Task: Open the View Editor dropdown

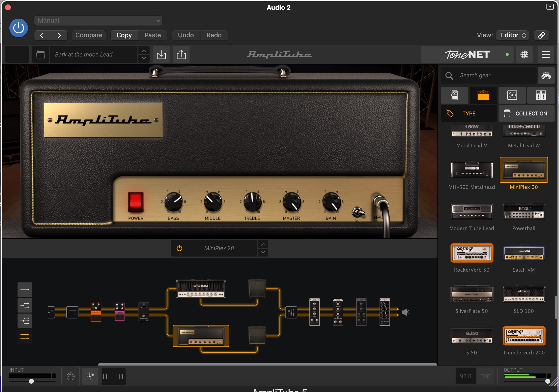Action: 513,35
